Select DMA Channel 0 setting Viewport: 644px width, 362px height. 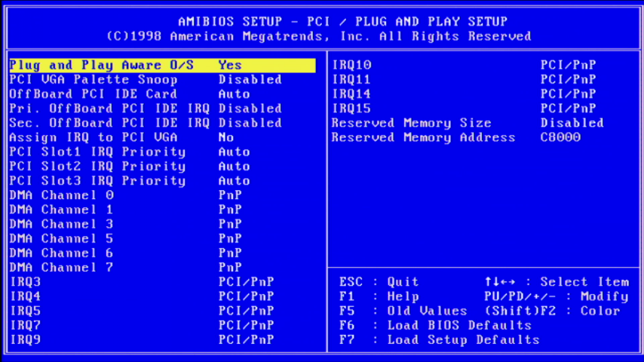[62, 195]
